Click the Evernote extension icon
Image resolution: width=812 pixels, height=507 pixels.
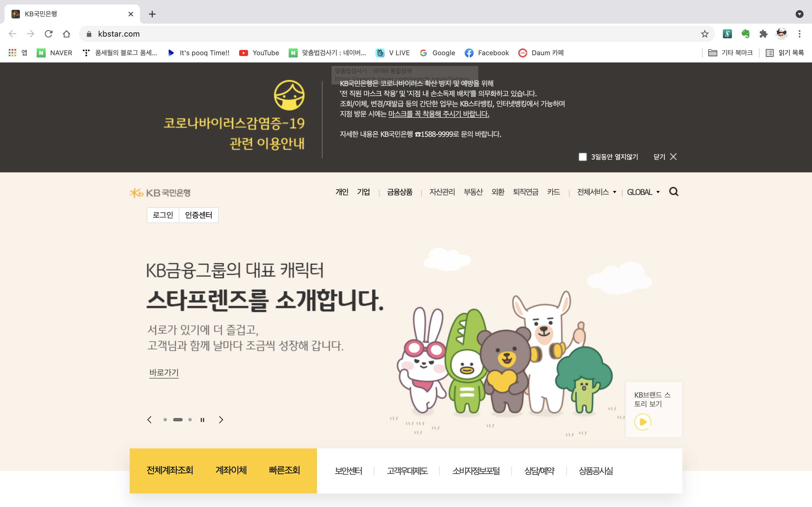[x=745, y=34]
